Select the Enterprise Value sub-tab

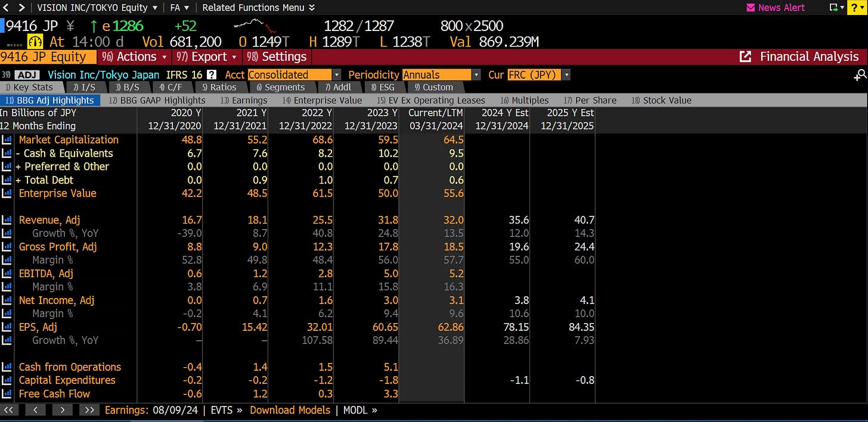[x=322, y=100]
